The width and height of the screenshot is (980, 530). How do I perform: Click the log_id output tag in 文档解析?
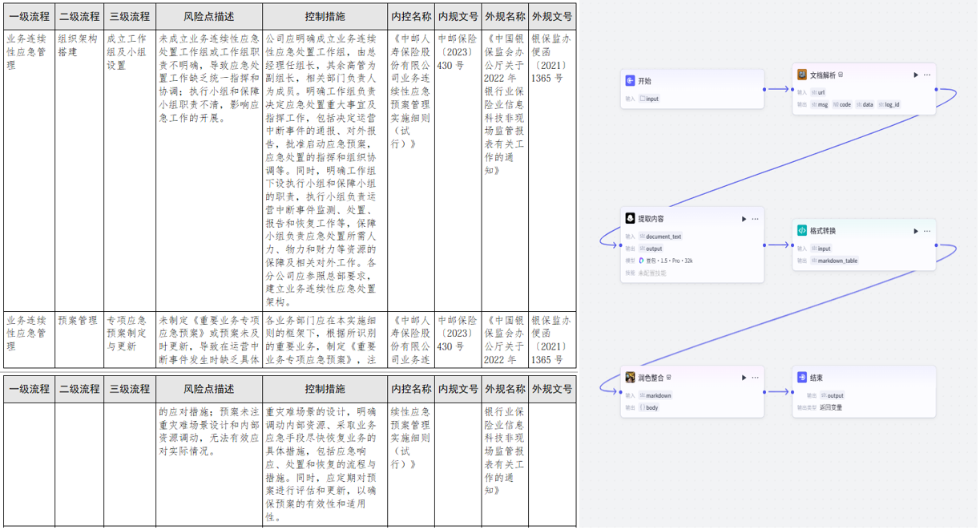tap(889, 104)
